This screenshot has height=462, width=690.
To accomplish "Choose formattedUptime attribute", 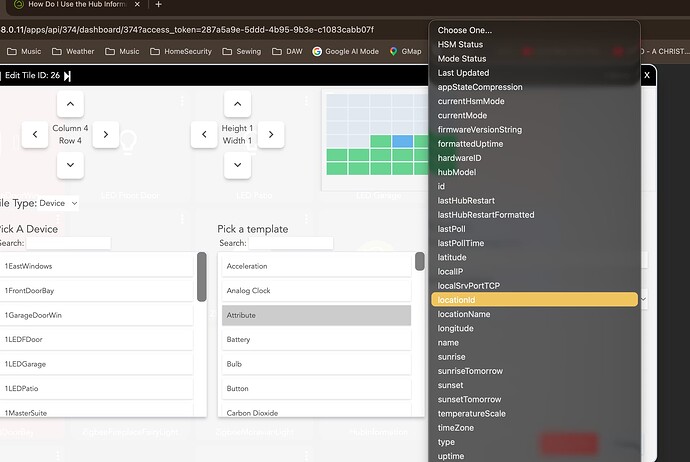I will (534, 144).
